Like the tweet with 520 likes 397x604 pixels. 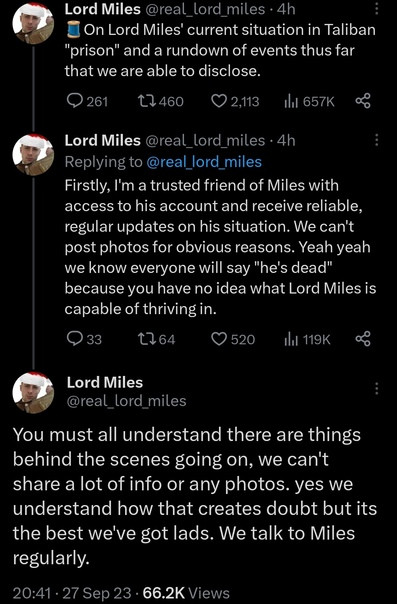(233, 339)
